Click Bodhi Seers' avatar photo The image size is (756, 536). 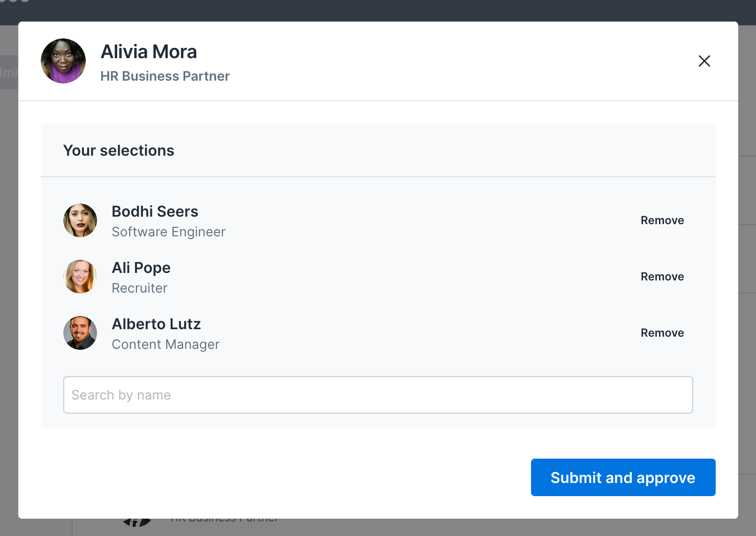80,220
